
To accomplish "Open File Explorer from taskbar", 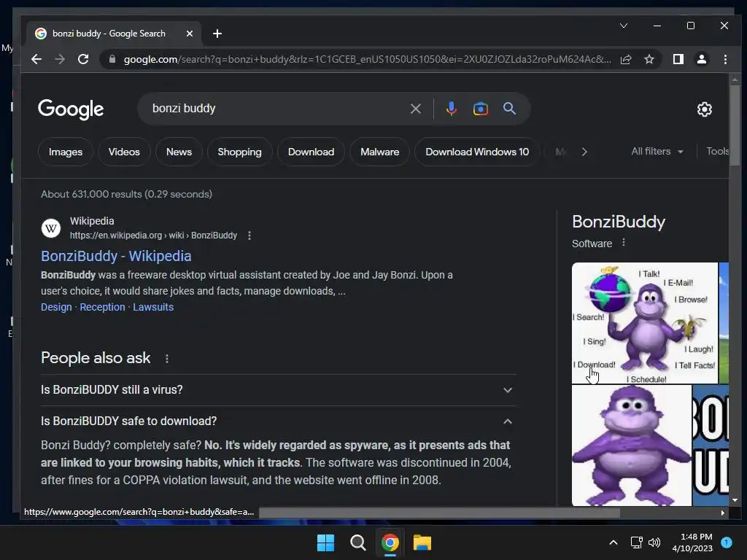I will [422, 542].
